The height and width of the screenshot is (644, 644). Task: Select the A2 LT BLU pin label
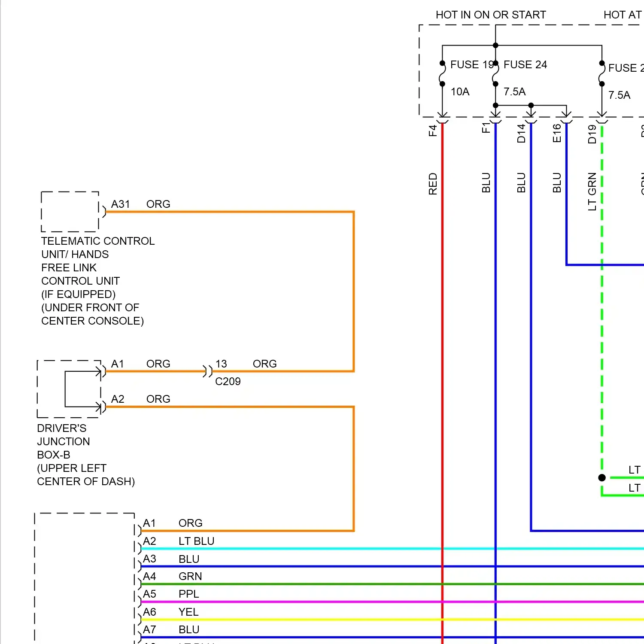click(178, 541)
